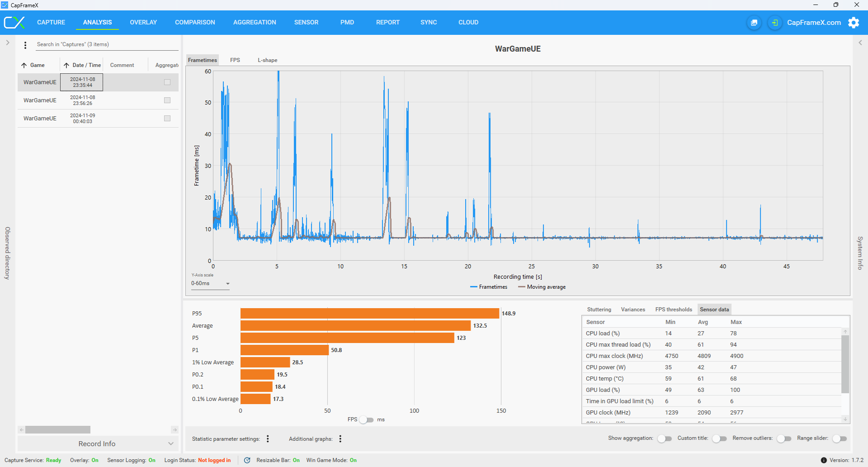Click the CapFrameX logo icon
The width and height of the screenshot is (868, 467).
(x=14, y=22)
